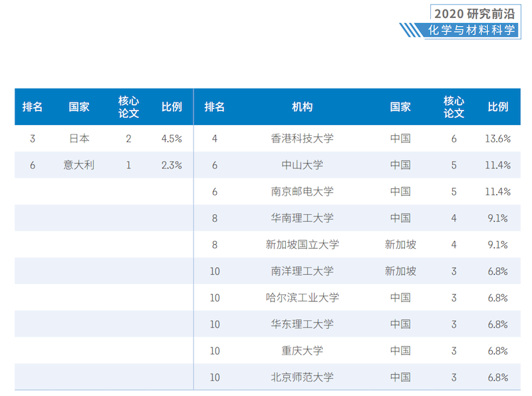Click the left table '国家' header
The height and width of the screenshot is (396, 532).
78,107
